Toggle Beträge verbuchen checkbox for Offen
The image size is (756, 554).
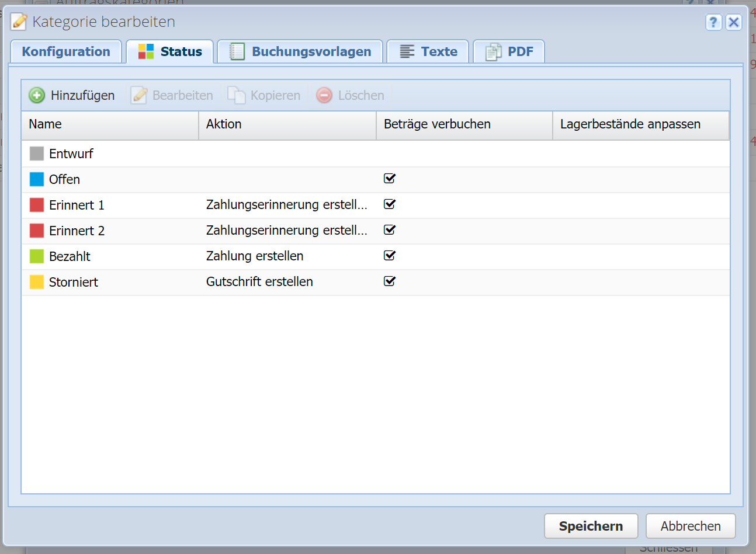click(390, 179)
